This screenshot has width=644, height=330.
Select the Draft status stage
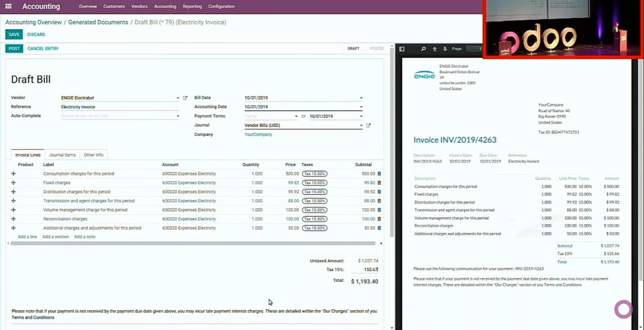click(353, 49)
